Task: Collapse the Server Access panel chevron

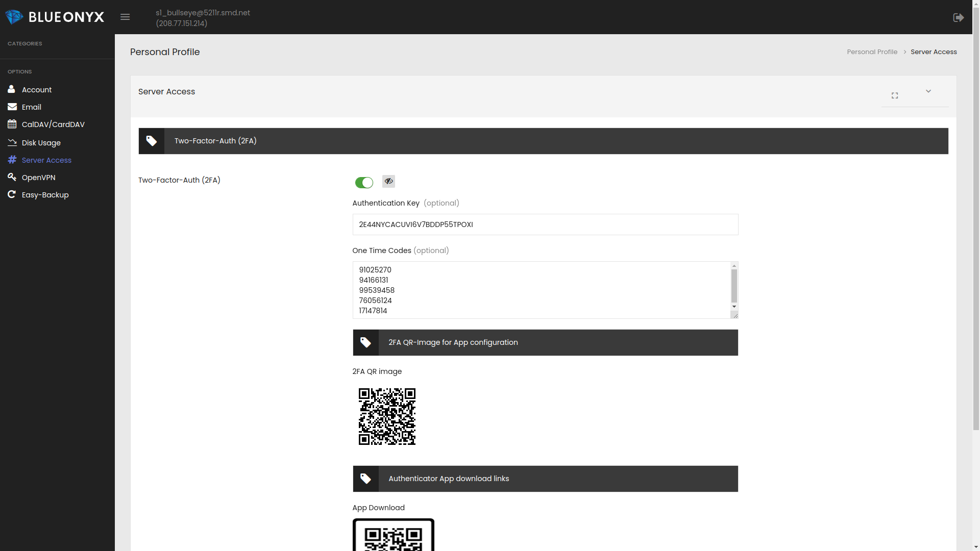Action: [928, 91]
